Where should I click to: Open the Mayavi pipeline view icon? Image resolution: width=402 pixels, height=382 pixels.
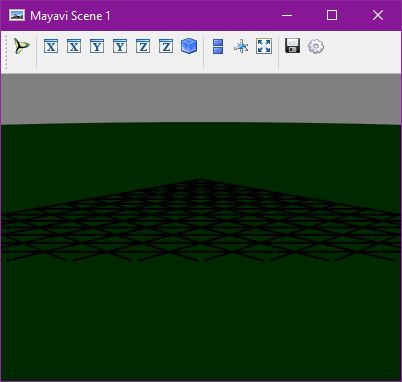pos(22,46)
